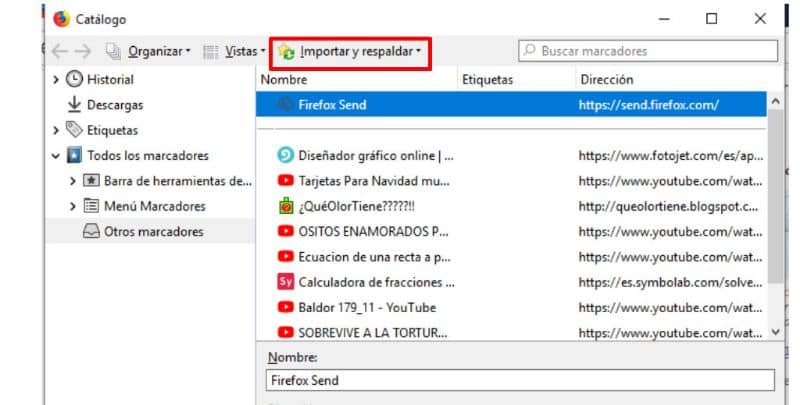Viewport: 800px width, 405px height.
Task: Click the scroll down arrow of bookmark list
Action: point(776,332)
